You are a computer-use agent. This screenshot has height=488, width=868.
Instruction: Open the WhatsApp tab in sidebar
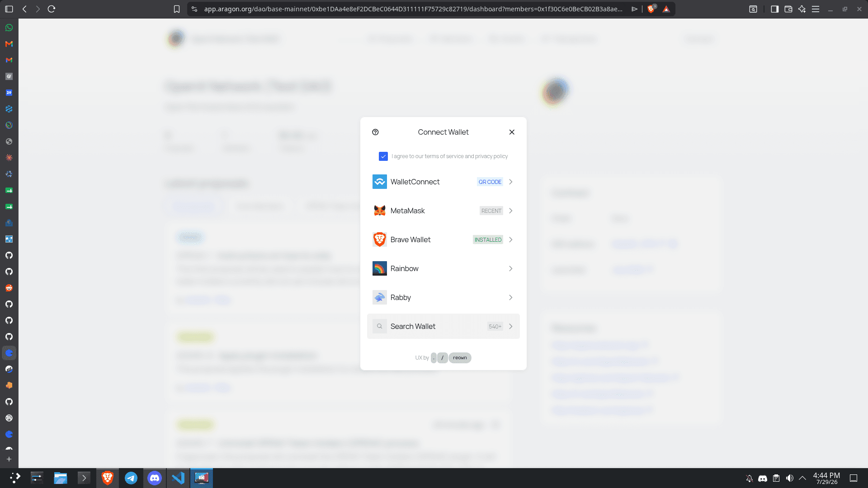click(9, 28)
